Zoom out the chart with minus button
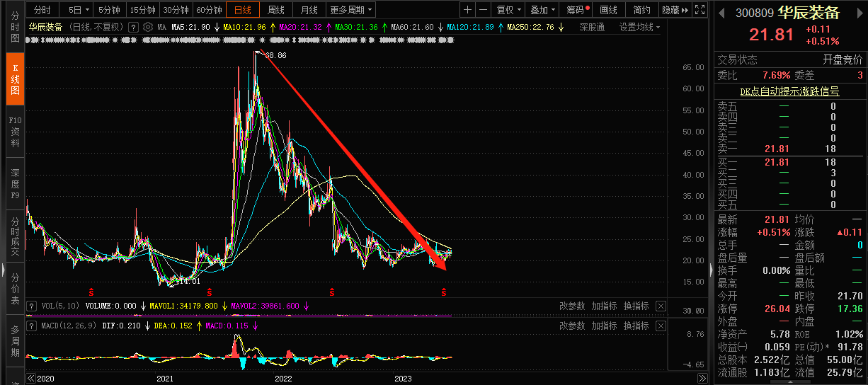This screenshot has height=385, width=868. tap(483, 10)
